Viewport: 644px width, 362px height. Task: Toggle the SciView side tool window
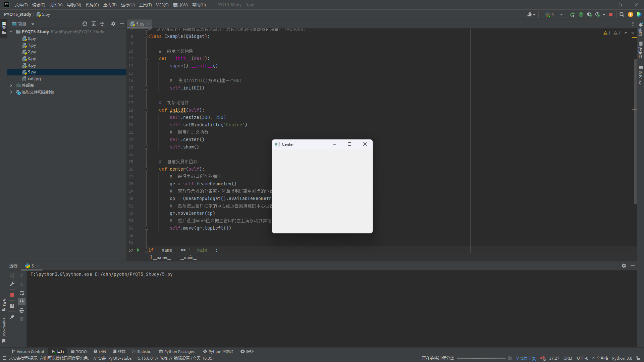tap(640, 75)
